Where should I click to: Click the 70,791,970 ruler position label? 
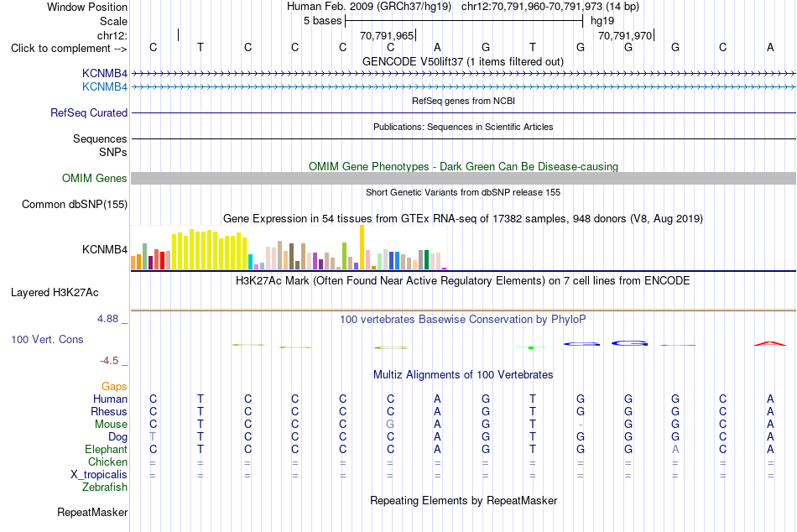[625, 35]
